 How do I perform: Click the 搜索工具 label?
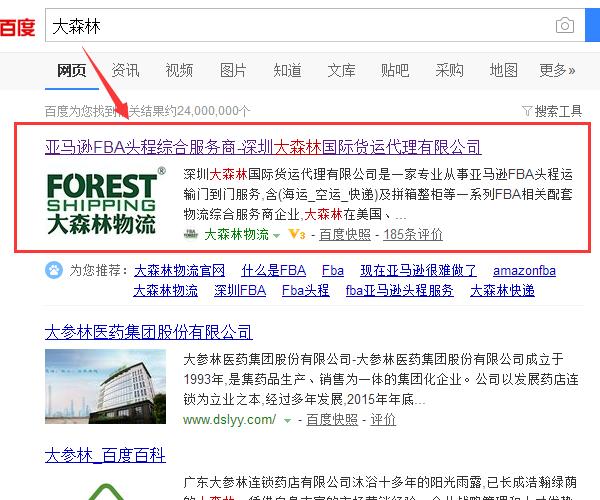(x=558, y=111)
